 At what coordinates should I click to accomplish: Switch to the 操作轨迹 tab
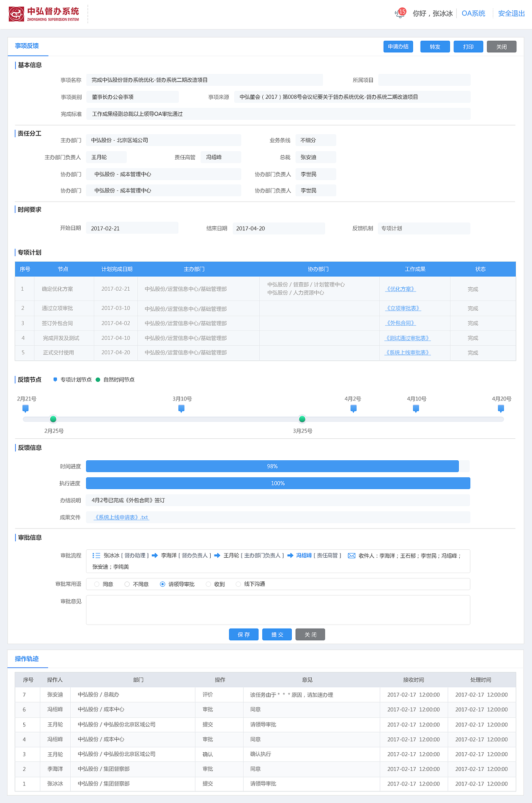pyautogui.click(x=27, y=659)
